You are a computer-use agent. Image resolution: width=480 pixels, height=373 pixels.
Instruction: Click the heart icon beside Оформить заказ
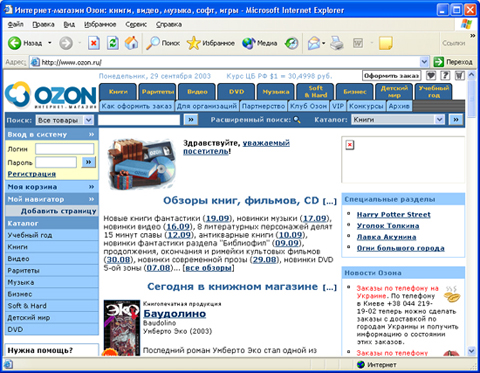(x=431, y=76)
